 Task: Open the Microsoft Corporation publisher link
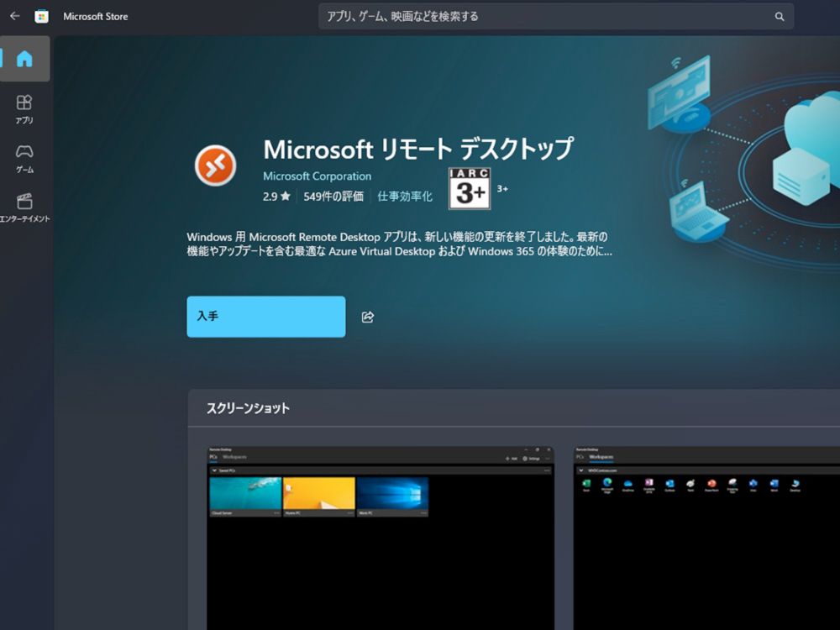click(318, 176)
